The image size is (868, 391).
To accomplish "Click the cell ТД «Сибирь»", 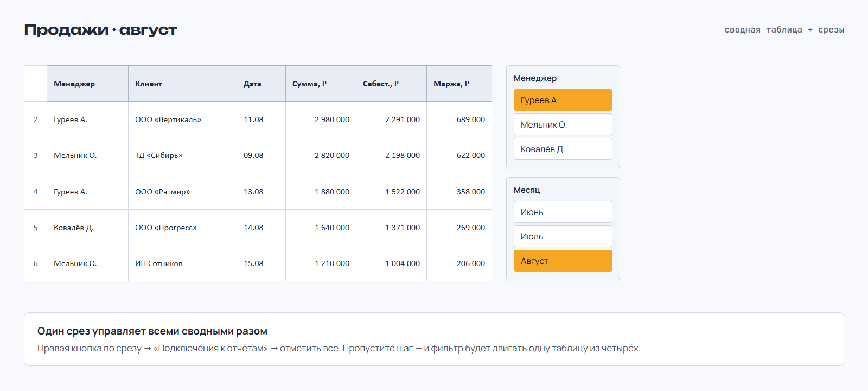I will coord(183,155).
